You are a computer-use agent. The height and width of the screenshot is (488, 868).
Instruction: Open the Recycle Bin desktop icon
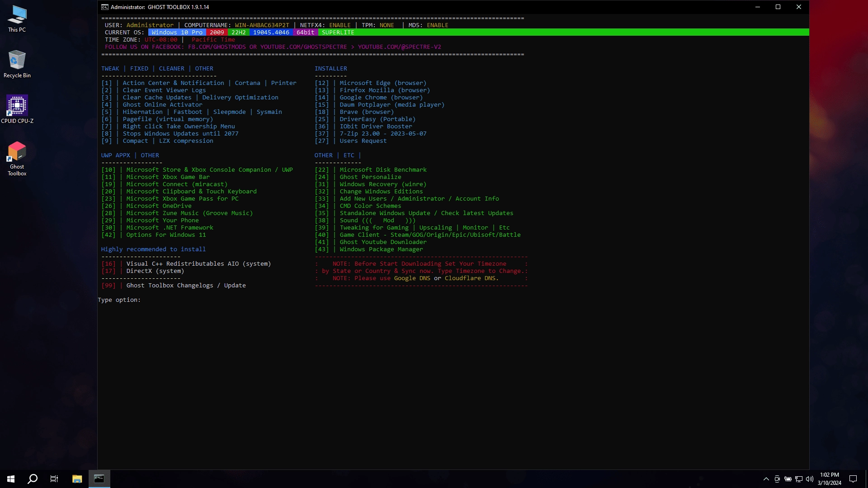[17, 64]
